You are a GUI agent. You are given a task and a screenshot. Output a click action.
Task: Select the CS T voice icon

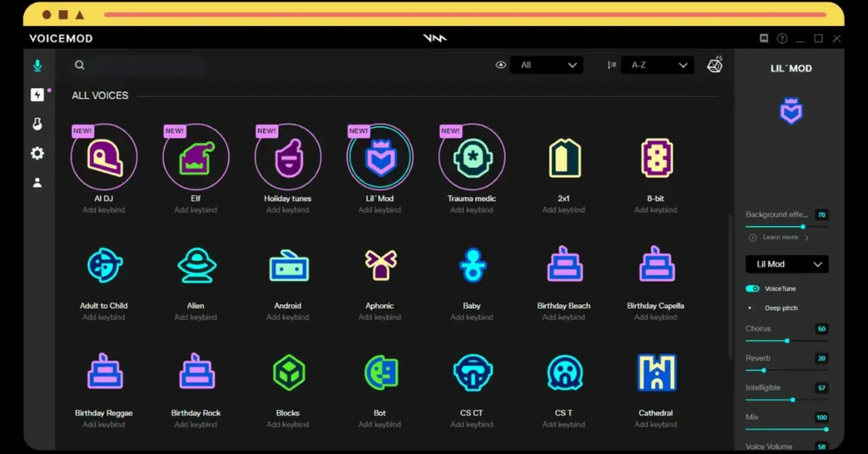564,372
